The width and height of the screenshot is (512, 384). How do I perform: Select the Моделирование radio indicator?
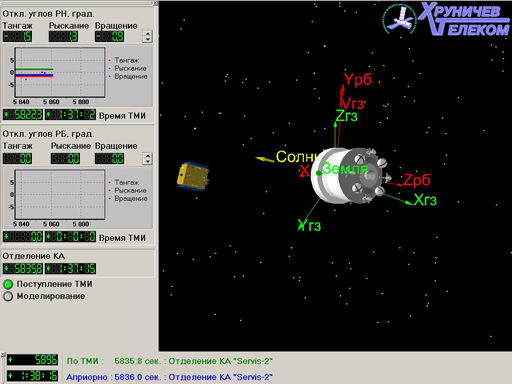click(x=8, y=296)
